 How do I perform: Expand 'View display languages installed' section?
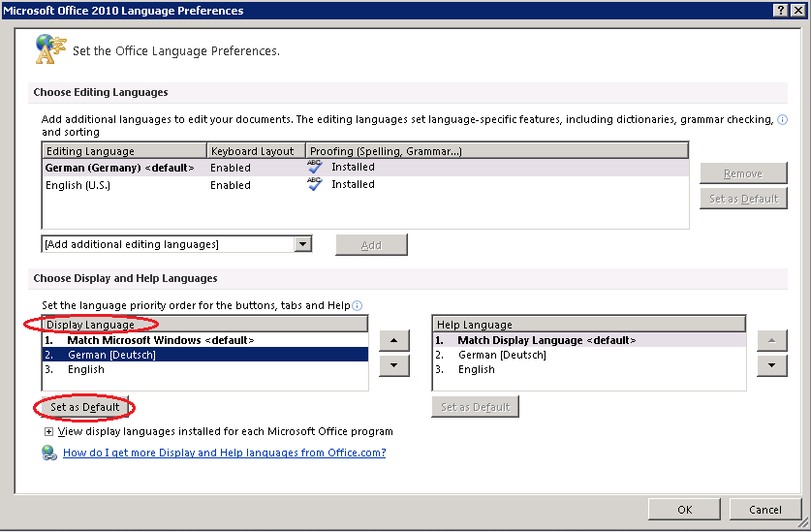[x=48, y=431]
